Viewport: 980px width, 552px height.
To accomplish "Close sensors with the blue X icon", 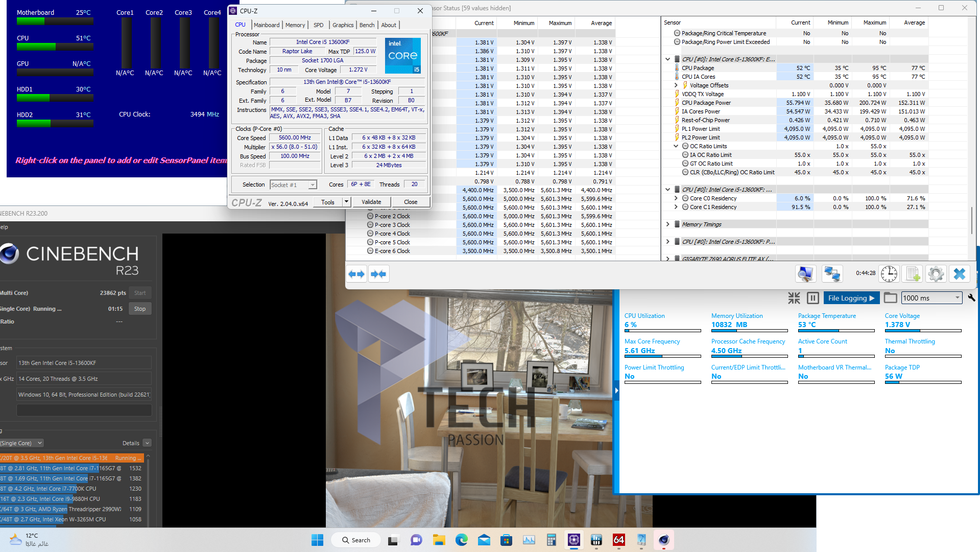I will (x=959, y=274).
